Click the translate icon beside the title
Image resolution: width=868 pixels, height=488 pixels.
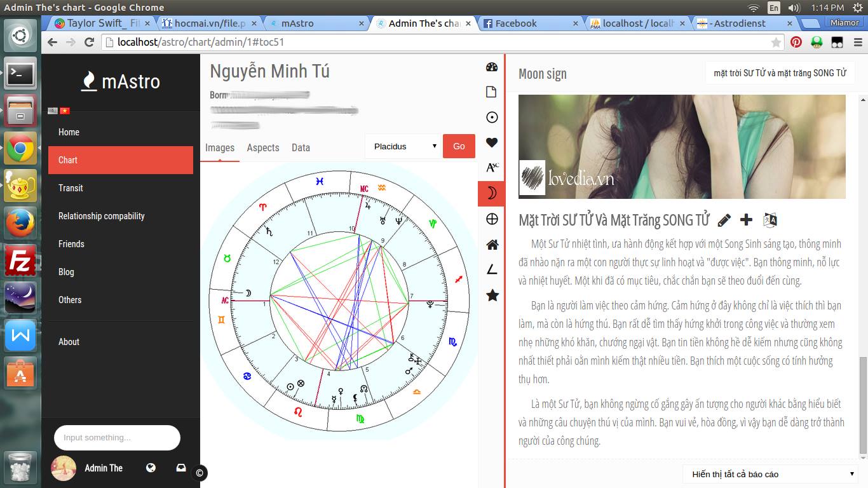tap(770, 220)
